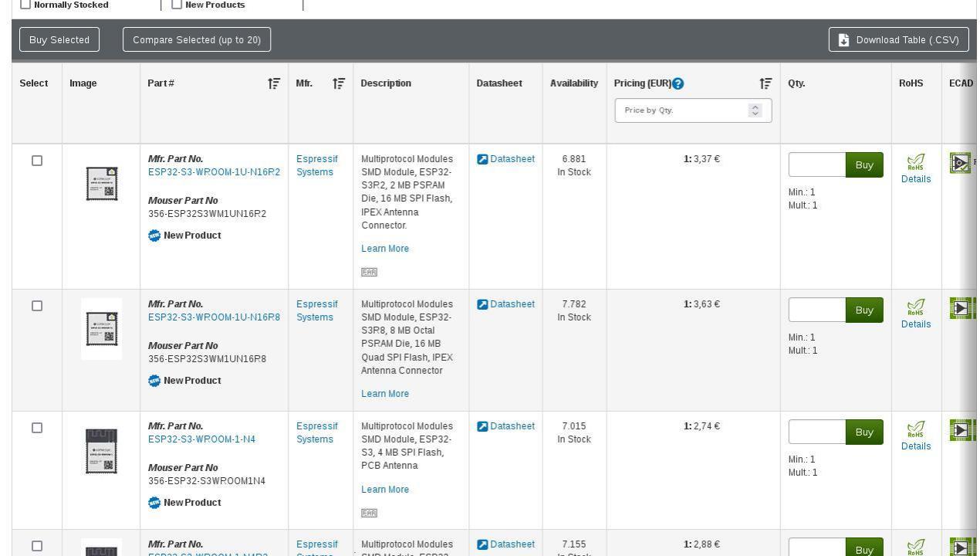Open pricing help question mark icon
Viewport: 980px width, 556px height.
(x=678, y=83)
